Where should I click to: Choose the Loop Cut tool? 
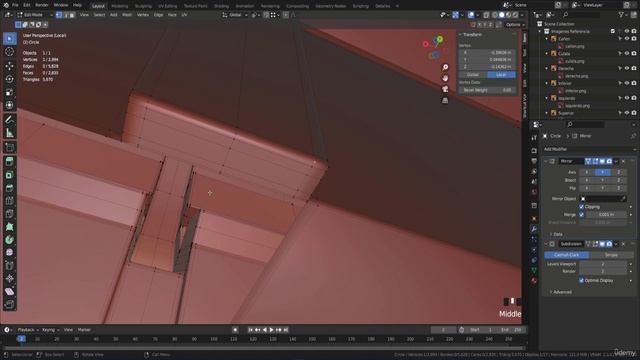9,201
